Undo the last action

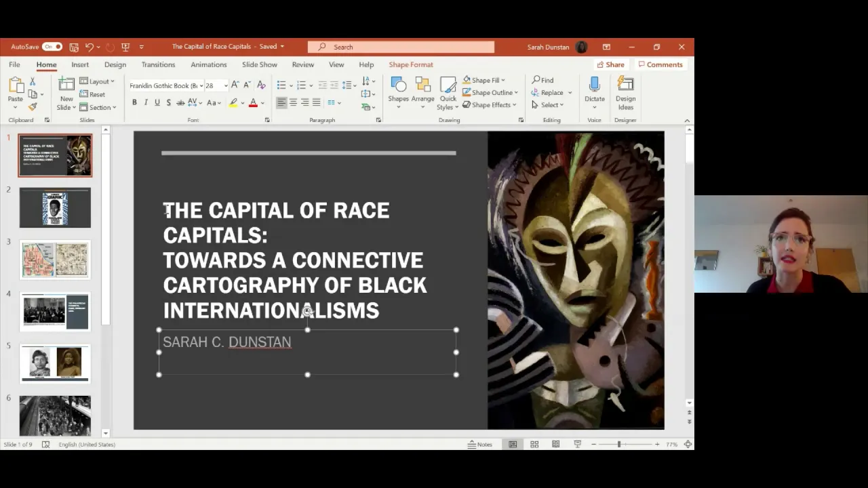[89, 47]
